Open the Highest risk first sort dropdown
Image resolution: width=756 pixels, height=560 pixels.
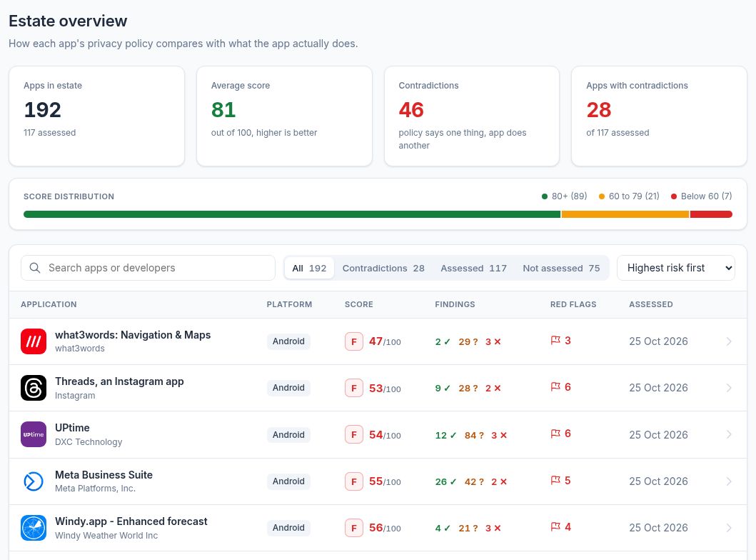point(676,268)
